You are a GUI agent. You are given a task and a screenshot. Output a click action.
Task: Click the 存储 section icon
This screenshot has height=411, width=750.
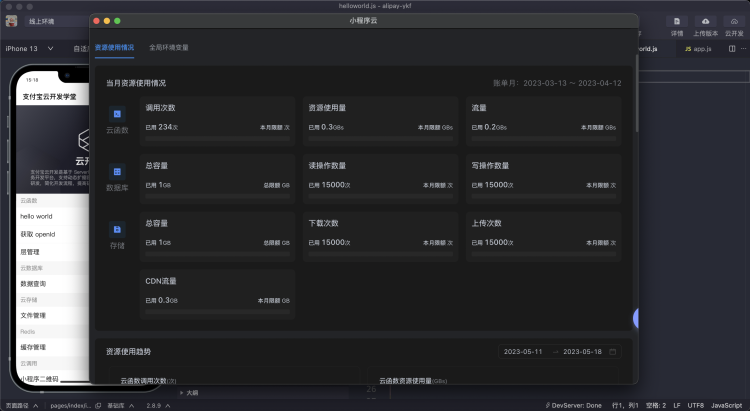coord(117,230)
